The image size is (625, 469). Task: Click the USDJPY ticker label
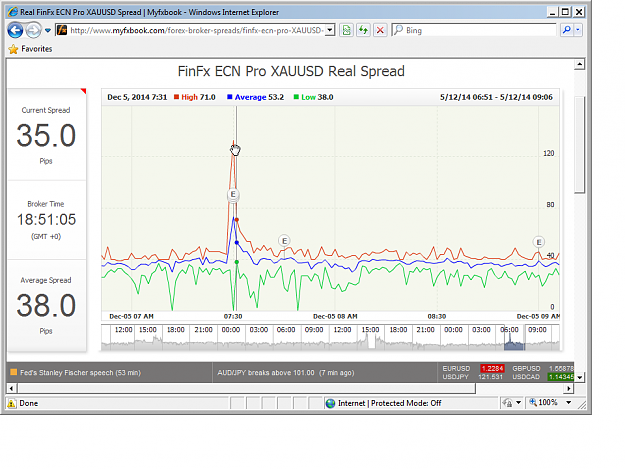point(455,377)
